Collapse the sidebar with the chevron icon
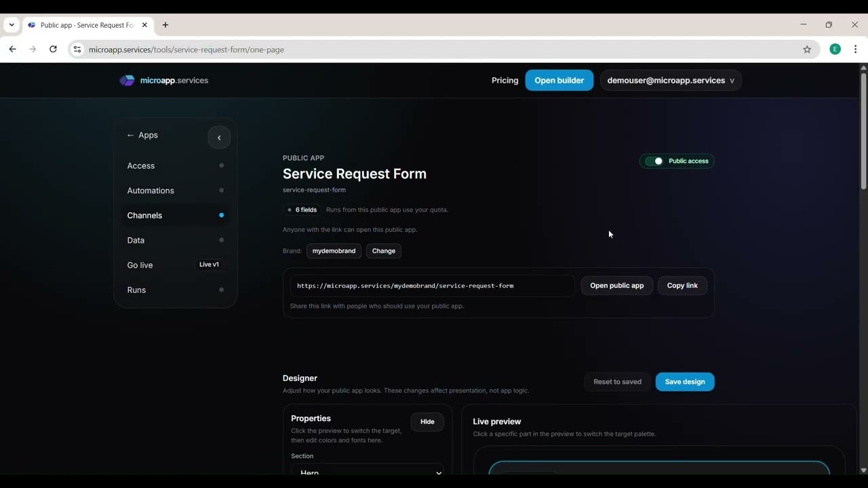This screenshot has height=488, width=868. click(x=218, y=137)
